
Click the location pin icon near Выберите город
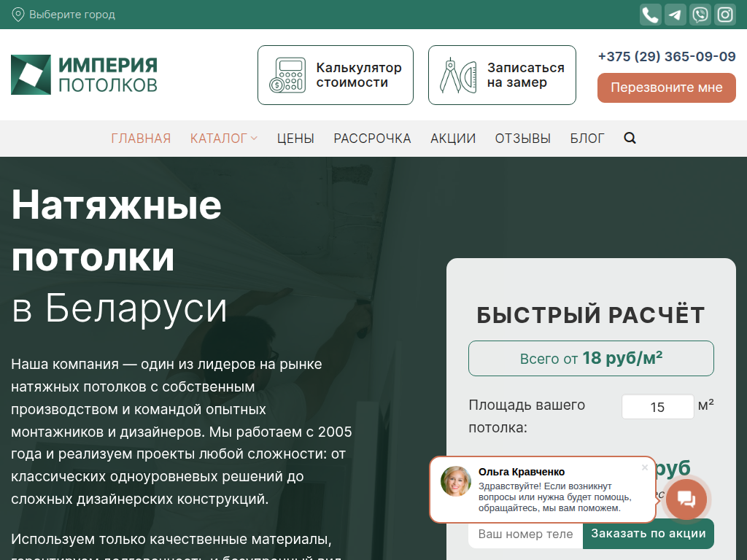(18, 14)
